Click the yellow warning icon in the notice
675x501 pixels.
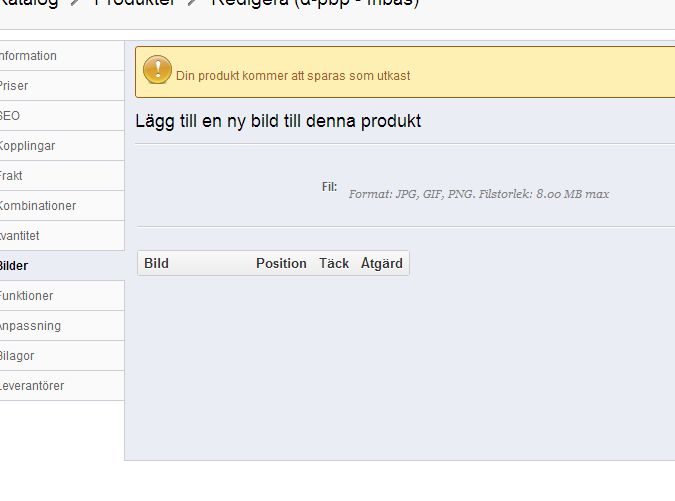click(157, 70)
